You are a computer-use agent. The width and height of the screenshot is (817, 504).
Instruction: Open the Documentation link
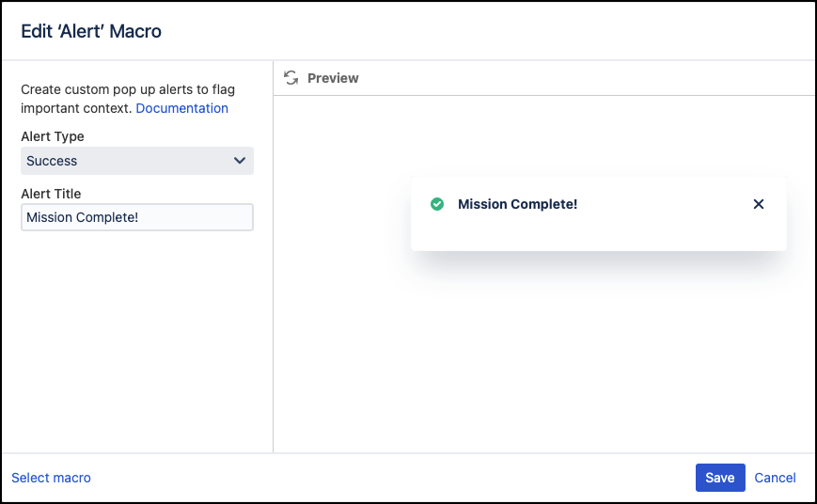(181, 108)
